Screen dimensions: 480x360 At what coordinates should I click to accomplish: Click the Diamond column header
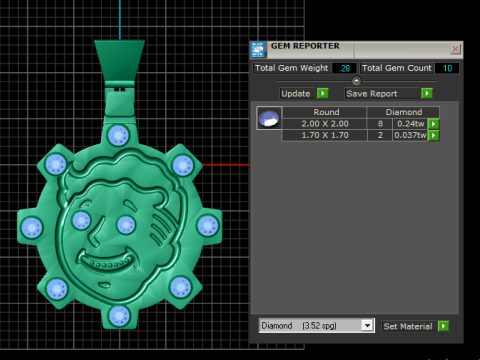(x=403, y=112)
